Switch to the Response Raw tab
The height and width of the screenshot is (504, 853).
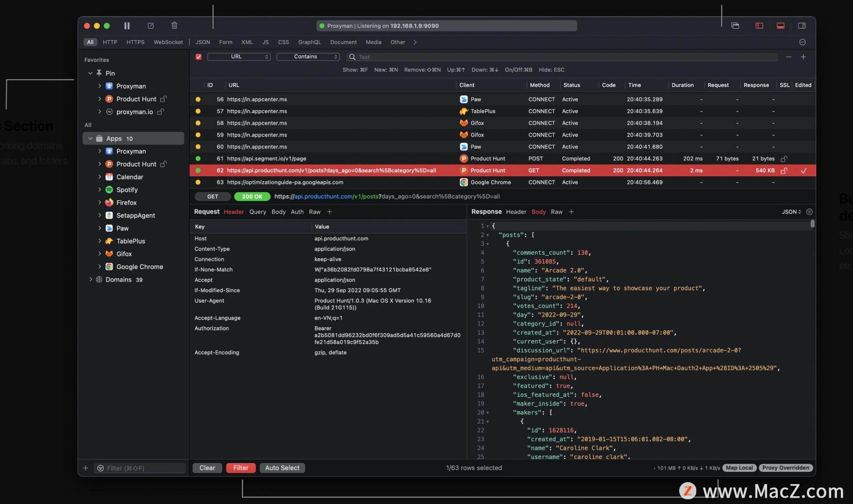click(x=556, y=212)
